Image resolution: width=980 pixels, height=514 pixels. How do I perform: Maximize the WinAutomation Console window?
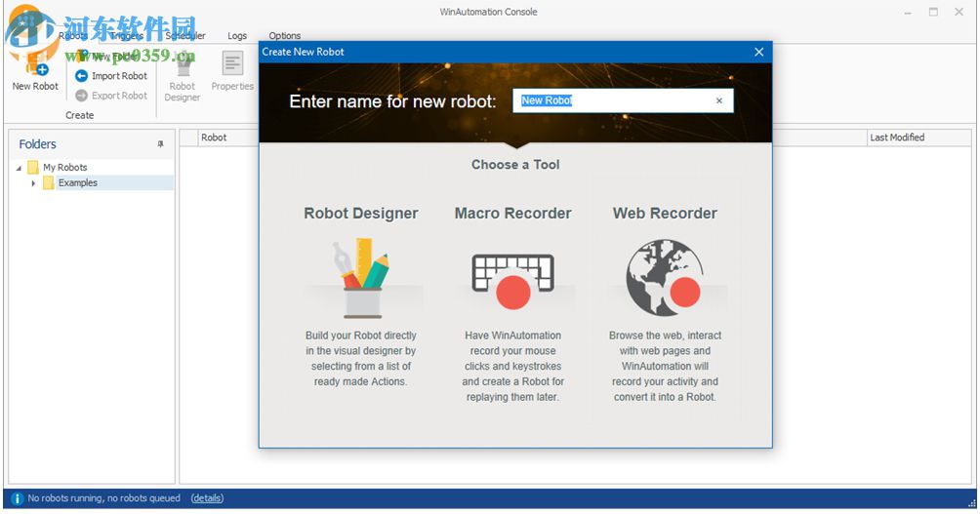933,12
